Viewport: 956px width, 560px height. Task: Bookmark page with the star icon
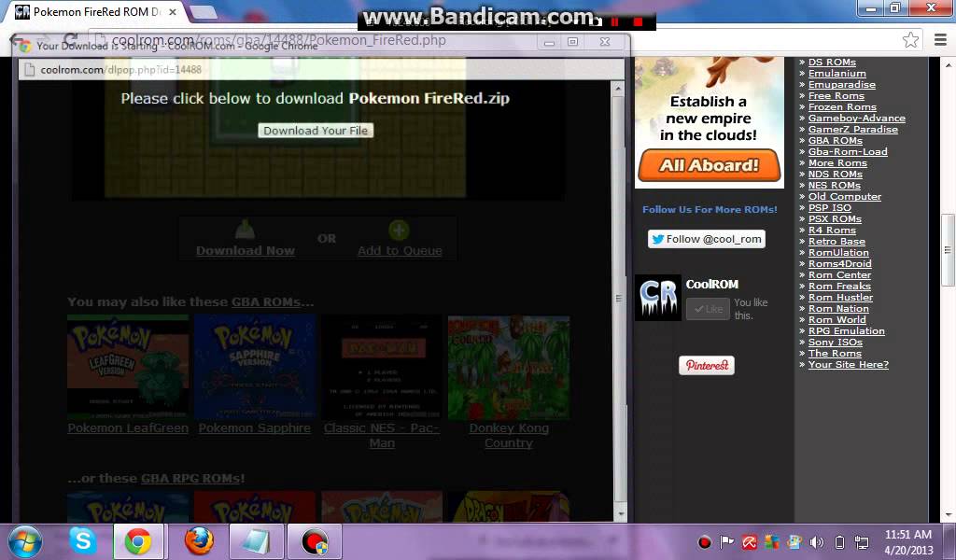[910, 40]
